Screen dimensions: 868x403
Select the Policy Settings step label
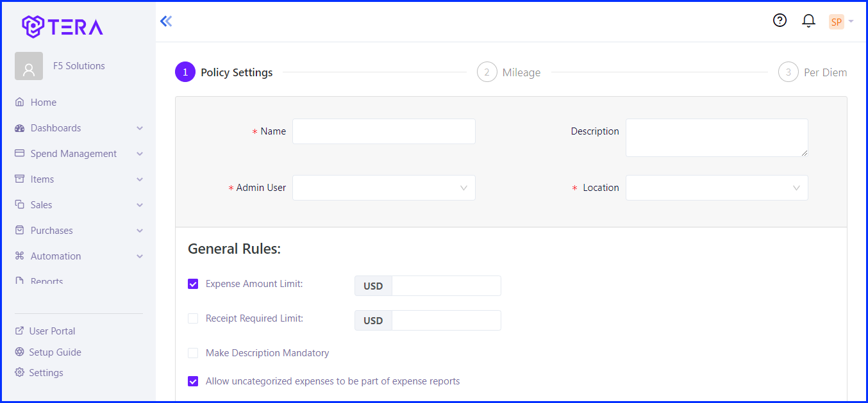tap(237, 72)
